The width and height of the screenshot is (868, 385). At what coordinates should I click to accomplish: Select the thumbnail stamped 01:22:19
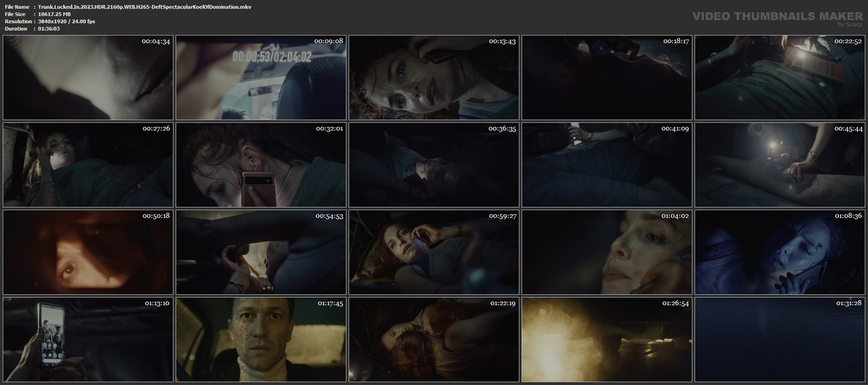click(x=434, y=339)
